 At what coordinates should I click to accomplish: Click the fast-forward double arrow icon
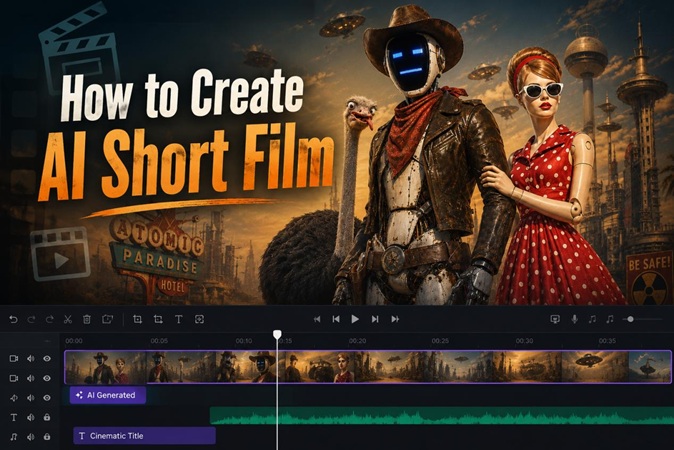tap(395, 319)
